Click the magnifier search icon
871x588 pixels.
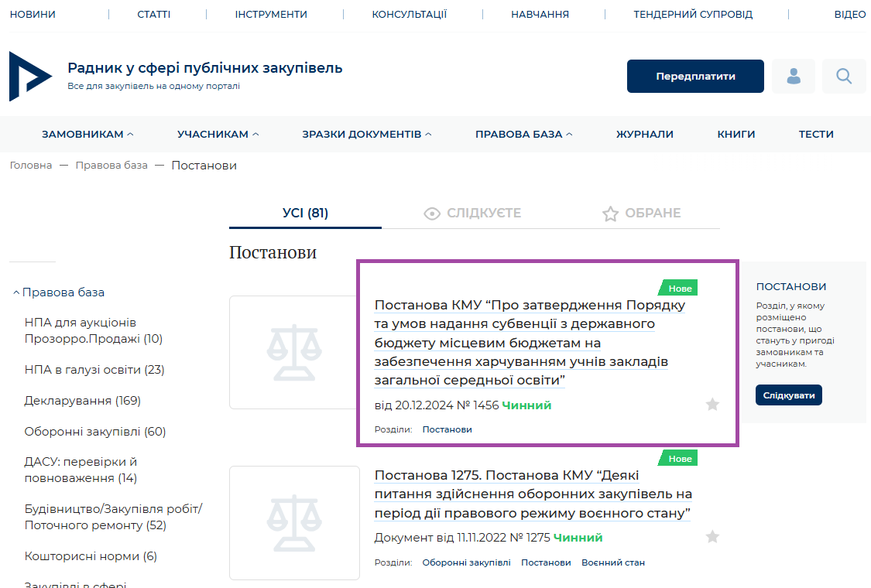pyautogui.click(x=844, y=76)
